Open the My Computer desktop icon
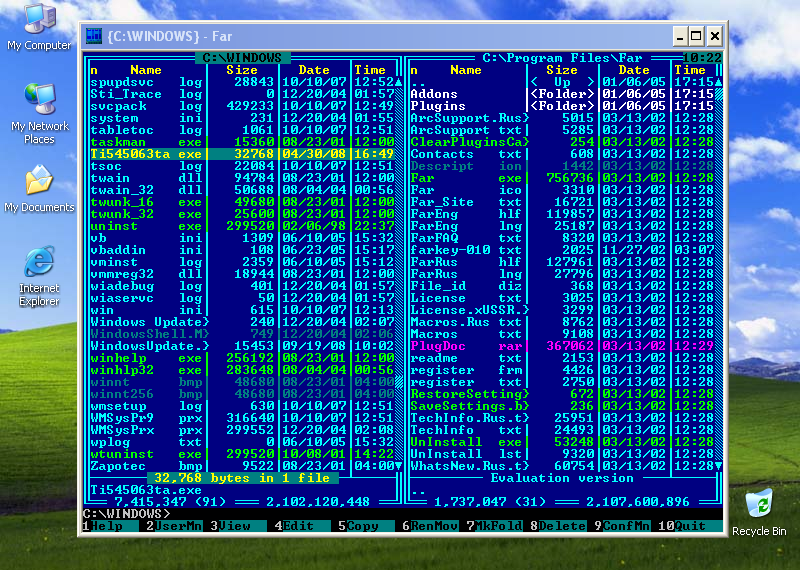Viewport: 800px width, 570px height. 39,27
